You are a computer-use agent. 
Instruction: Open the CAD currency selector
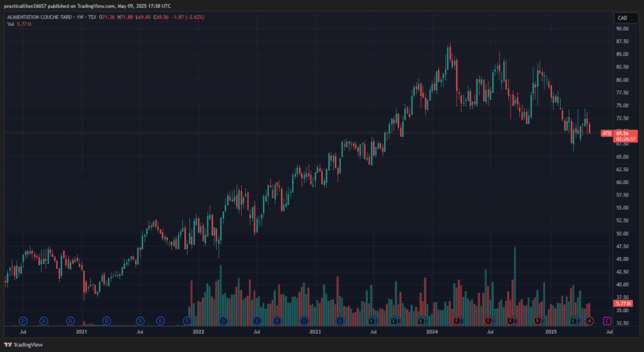click(x=623, y=17)
